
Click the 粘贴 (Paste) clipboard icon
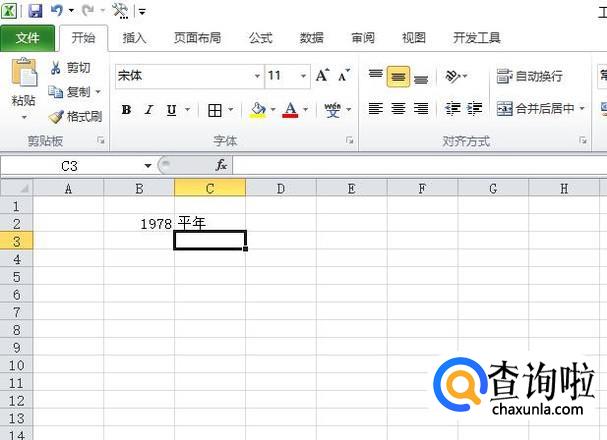coord(24,72)
